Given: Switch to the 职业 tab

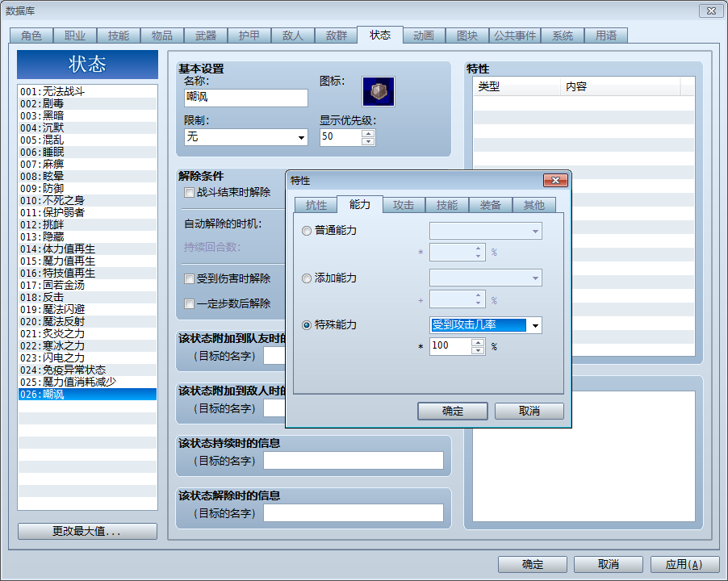Looking at the screenshot, I should (x=75, y=36).
